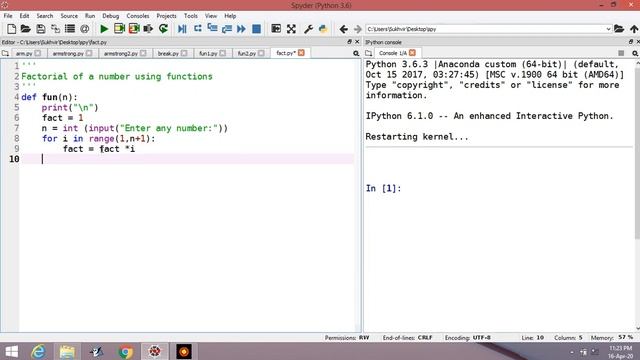Create a new file with the toolbar icon
The image size is (640, 360).
(11, 29)
